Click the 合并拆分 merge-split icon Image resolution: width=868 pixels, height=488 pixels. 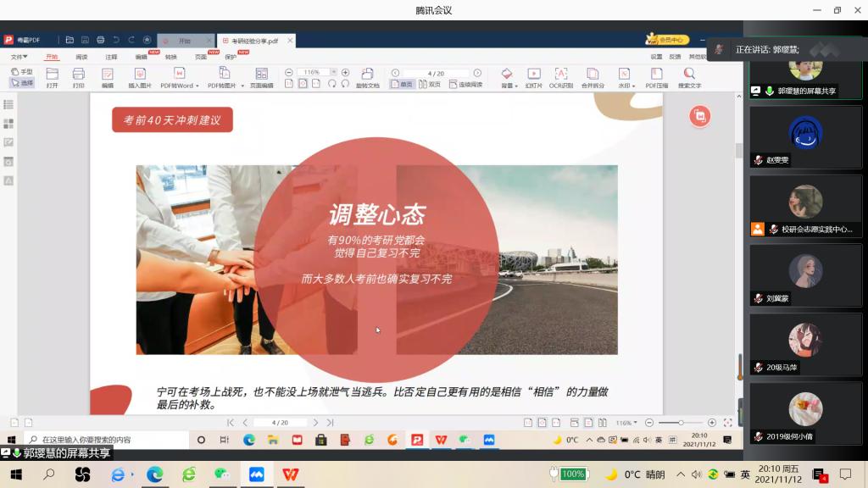click(x=593, y=76)
